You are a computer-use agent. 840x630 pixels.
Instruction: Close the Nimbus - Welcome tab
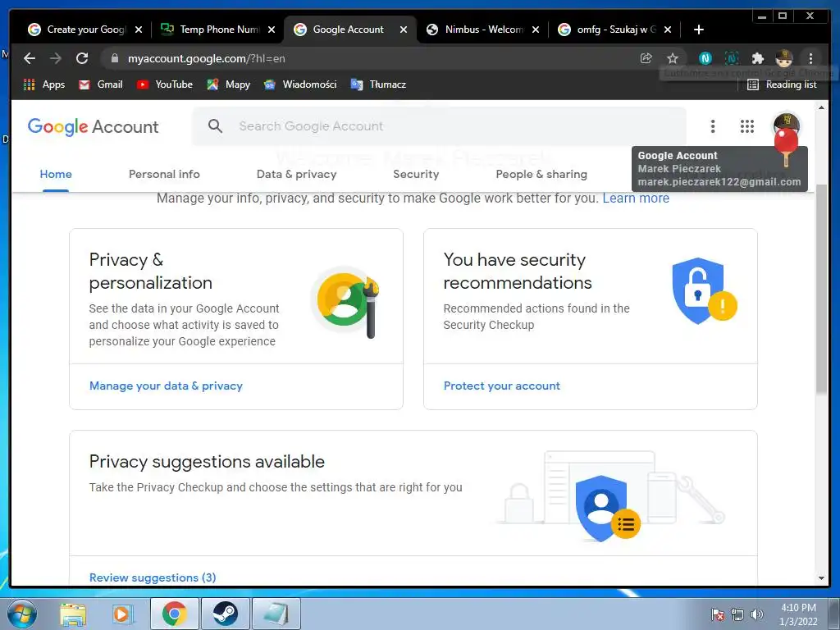pos(535,30)
